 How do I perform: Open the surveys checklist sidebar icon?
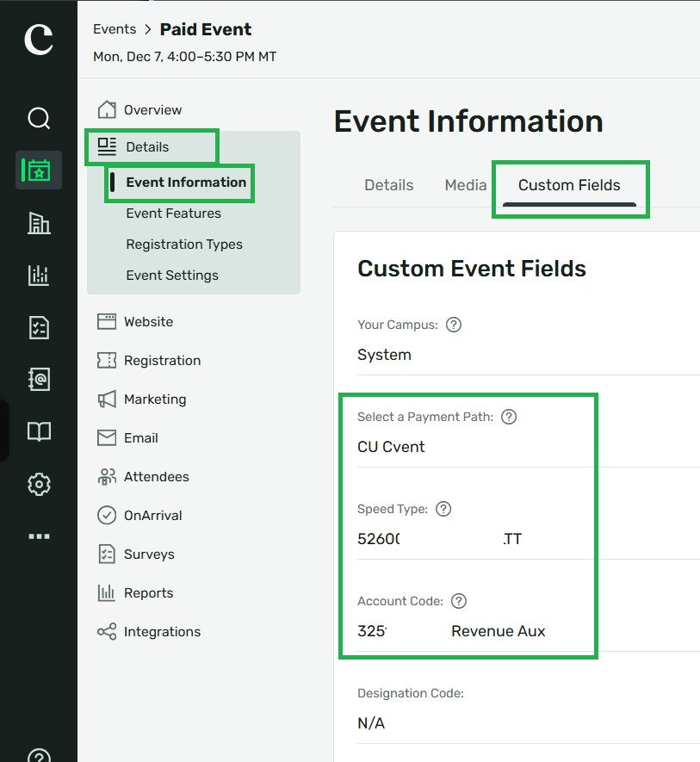click(x=39, y=327)
